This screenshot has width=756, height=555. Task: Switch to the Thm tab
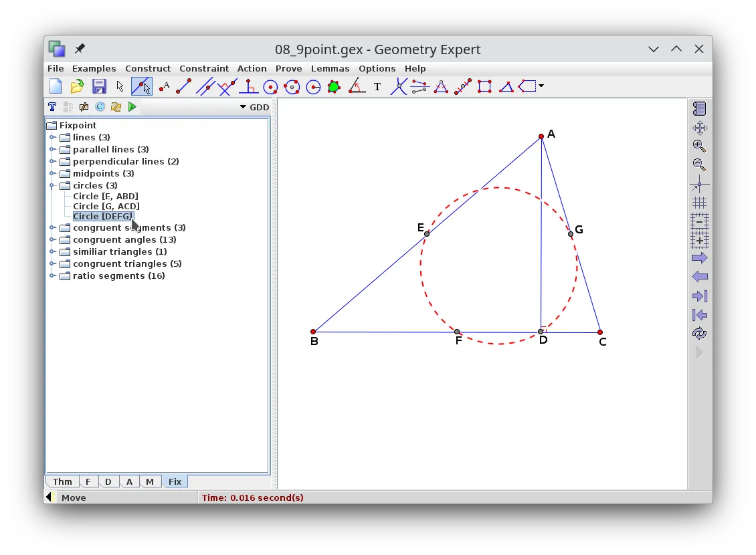(x=62, y=481)
